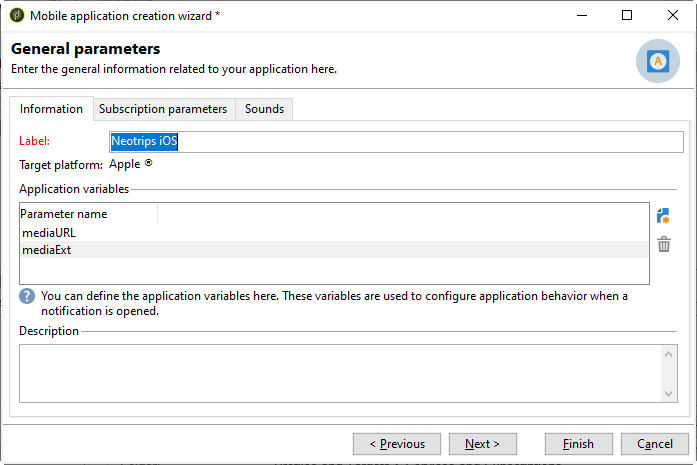The image size is (697, 465).
Task: Click the Parameter name column header
Action: 88,214
